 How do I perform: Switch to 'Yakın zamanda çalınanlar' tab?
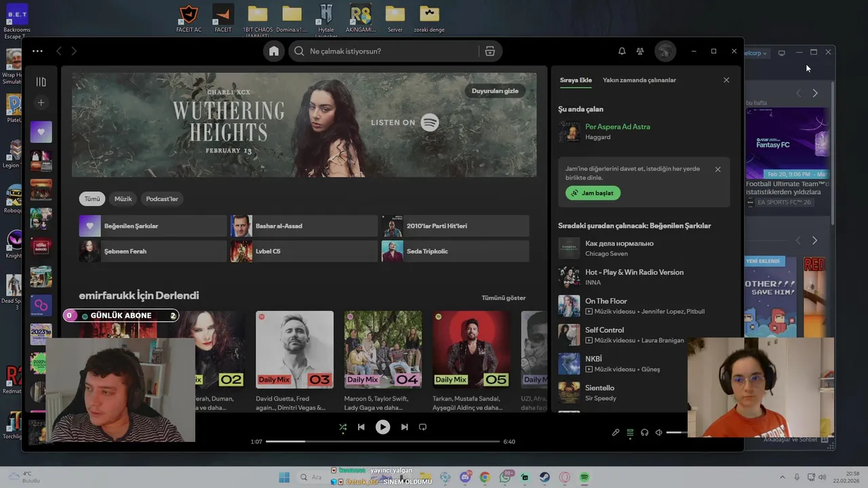(639, 80)
